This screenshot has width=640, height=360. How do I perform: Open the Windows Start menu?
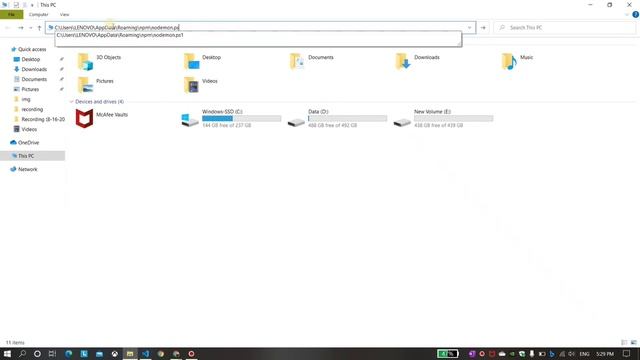pyautogui.click(x=7, y=354)
